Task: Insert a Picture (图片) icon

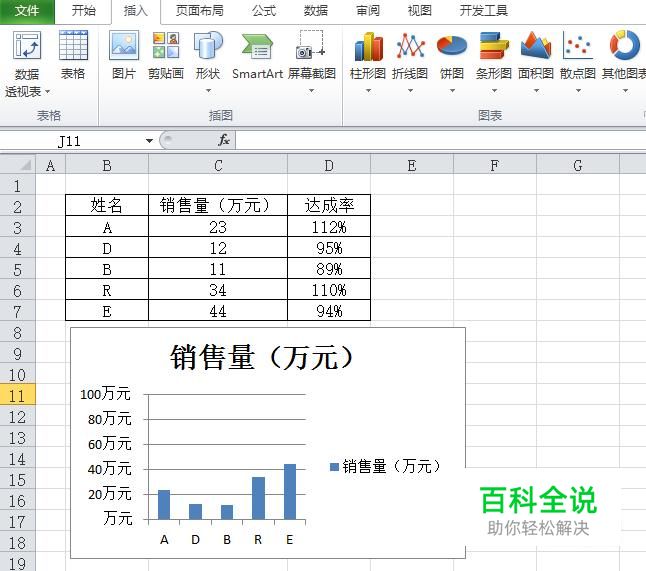Action: click(x=124, y=45)
